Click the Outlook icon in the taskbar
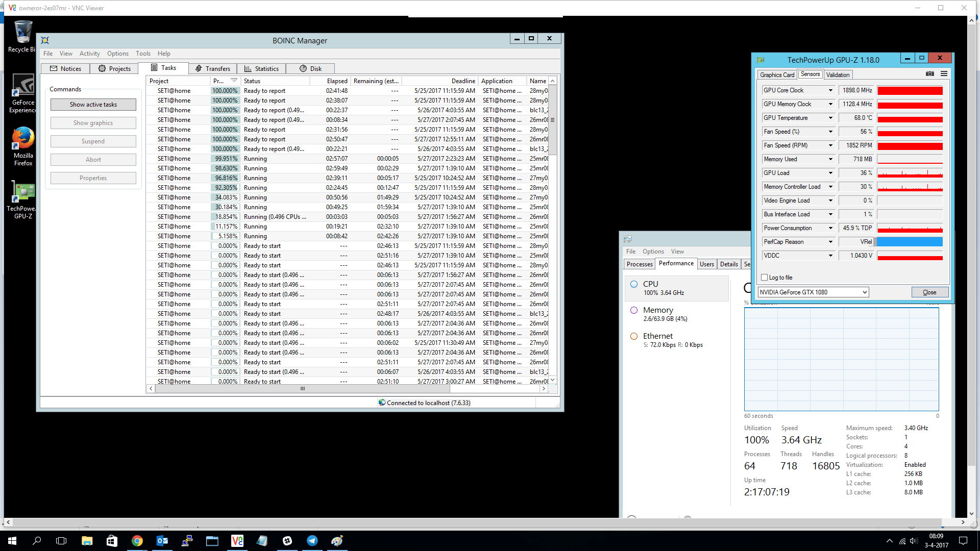 [x=162, y=541]
